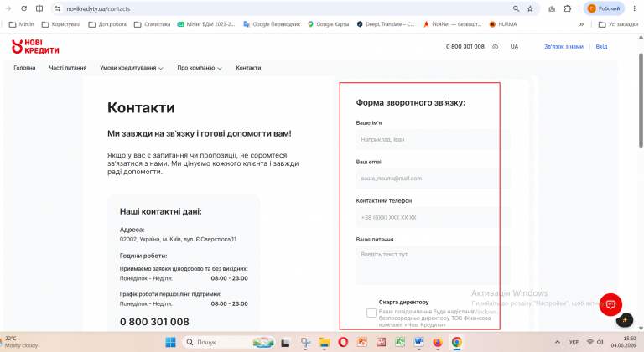Expand Про компанію dropdown menu
Viewport: 644px width, 352px height.
[x=200, y=68]
